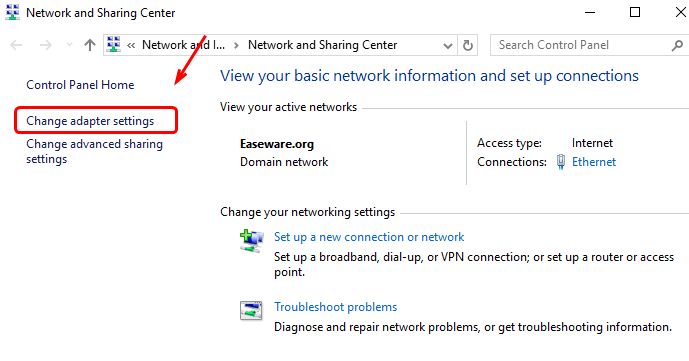689x361 pixels.
Task: Open Control Panel Home
Action: click(x=80, y=85)
